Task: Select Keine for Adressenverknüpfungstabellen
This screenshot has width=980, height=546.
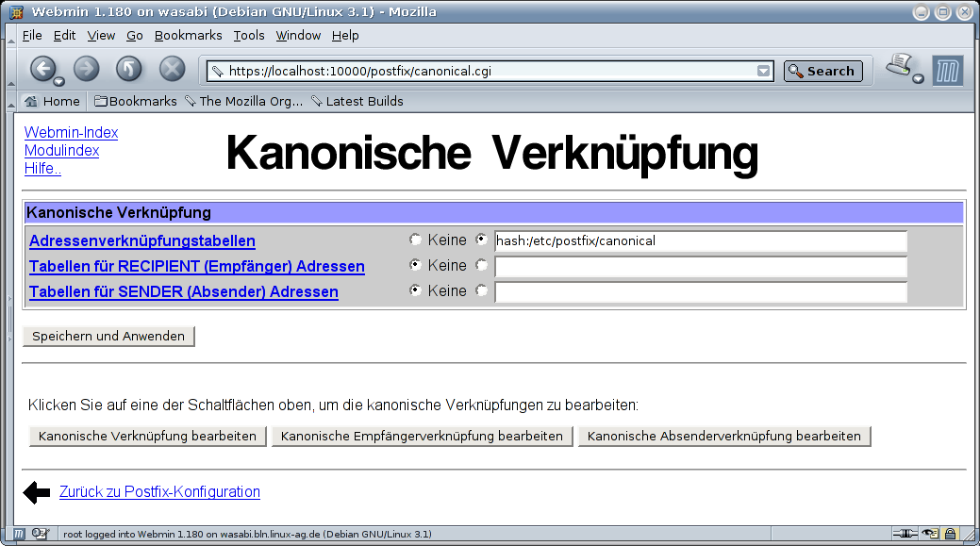Action: point(415,240)
